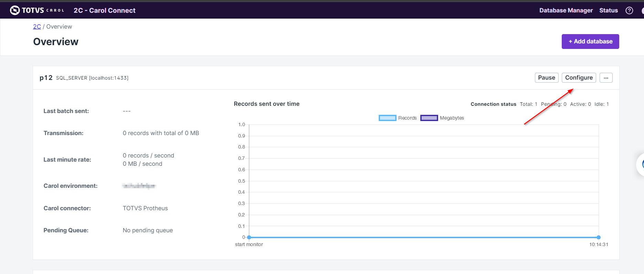Open the help question mark icon
The image size is (644, 274).
[629, 10]
